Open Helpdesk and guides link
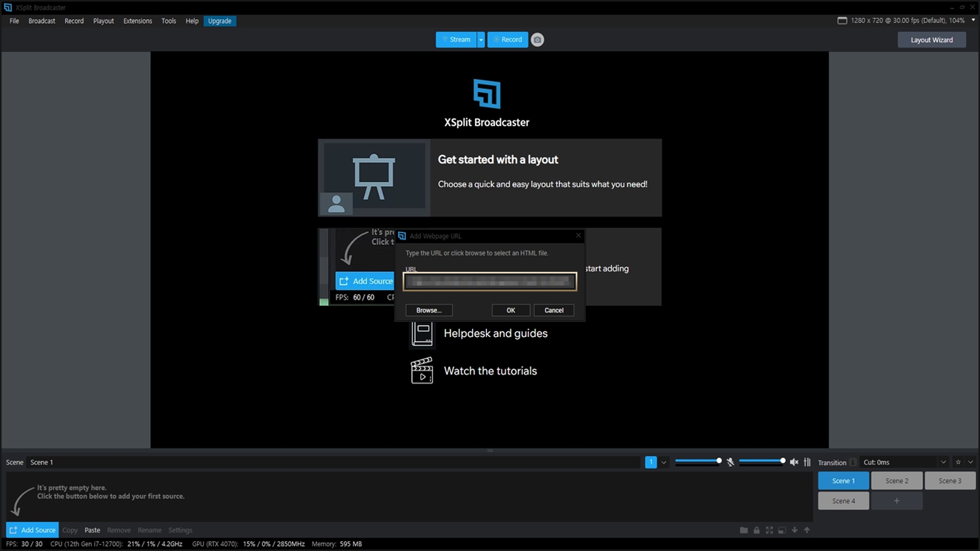Image resolution: width=980 pixels, height=551 pixels. click(x=495, y=333)
